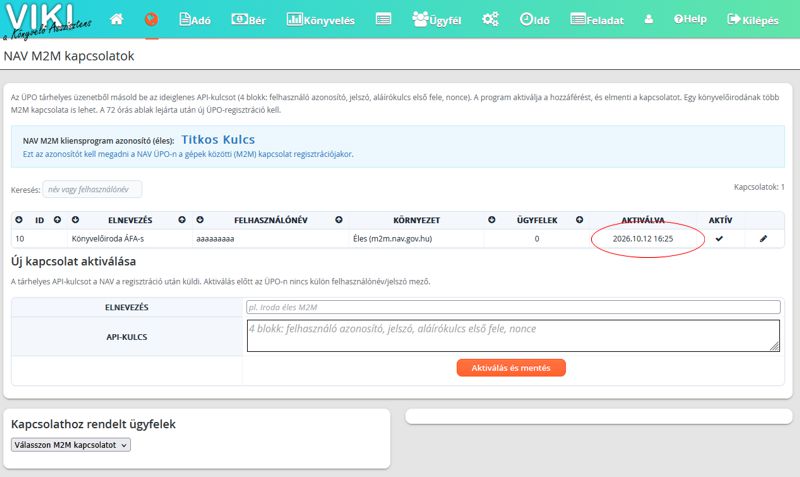Viewport: 800px width, 477px height.
Task: Open the Idő menu
Action: click(535, 20)
